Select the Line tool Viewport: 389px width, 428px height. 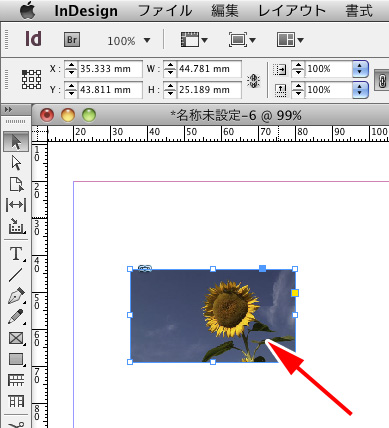coord(16,275)
